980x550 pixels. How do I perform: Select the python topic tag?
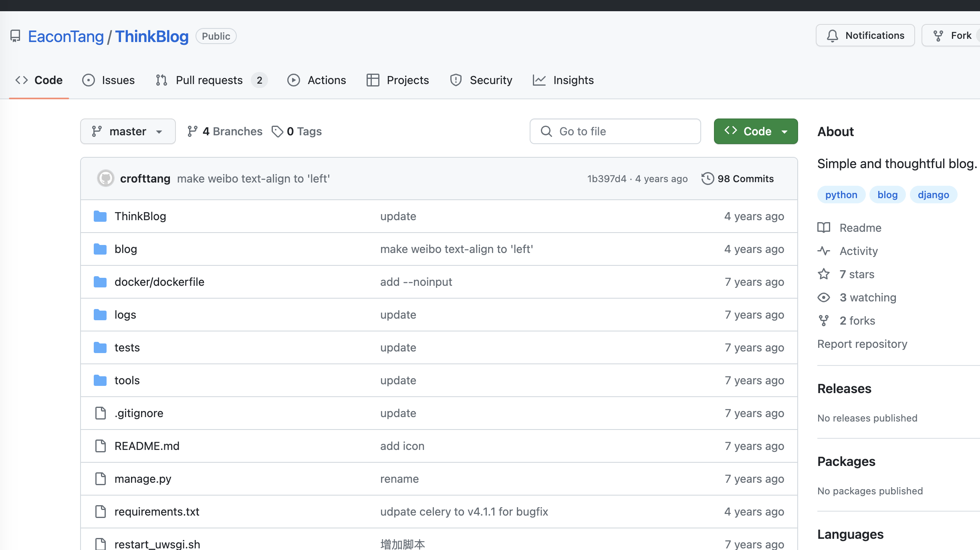(841, 195)
